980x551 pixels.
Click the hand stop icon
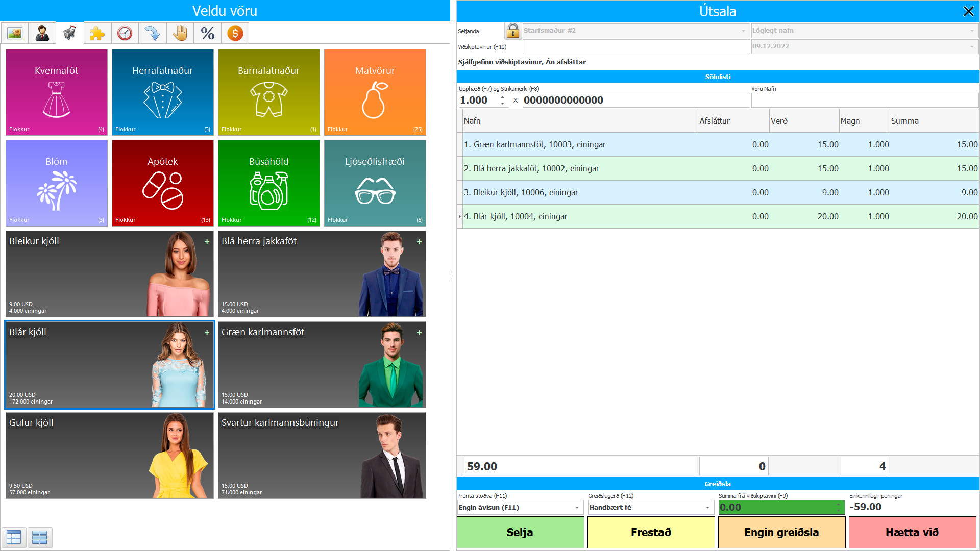180,34
